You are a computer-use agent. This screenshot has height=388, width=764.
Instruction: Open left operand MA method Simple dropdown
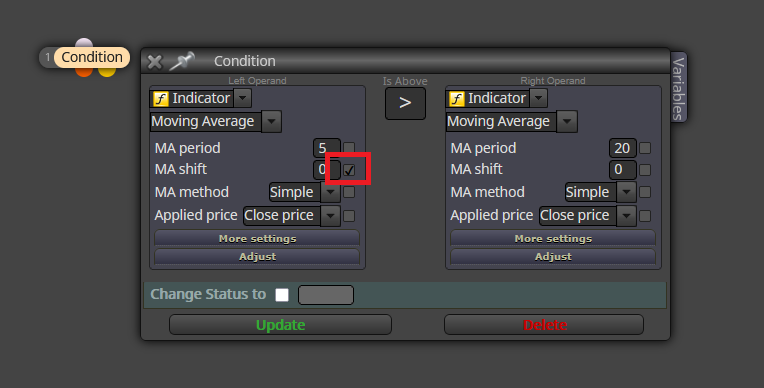point(330,192)
